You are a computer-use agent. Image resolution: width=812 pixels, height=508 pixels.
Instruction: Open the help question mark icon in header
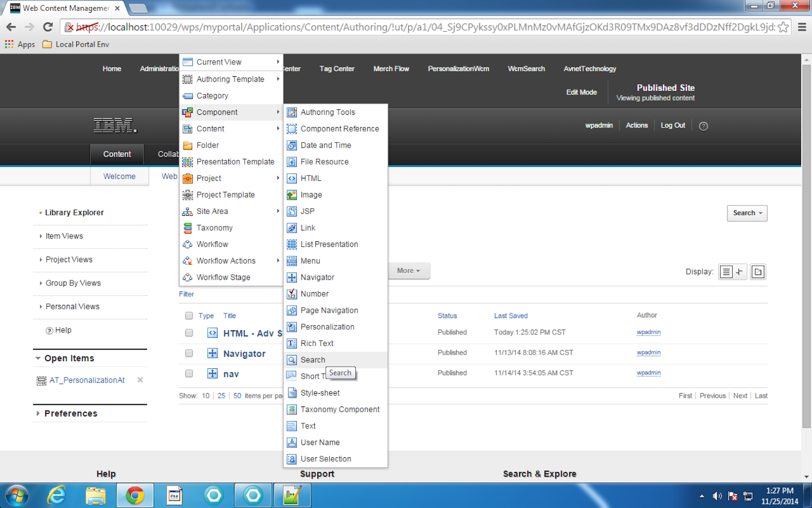(703, 126)
